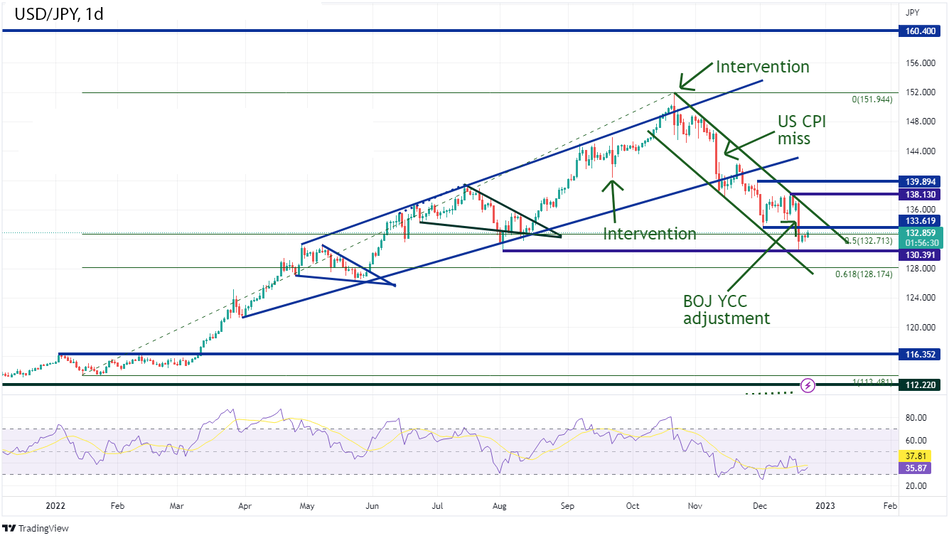Click the 136.000 price axis label

click(920, 210)
